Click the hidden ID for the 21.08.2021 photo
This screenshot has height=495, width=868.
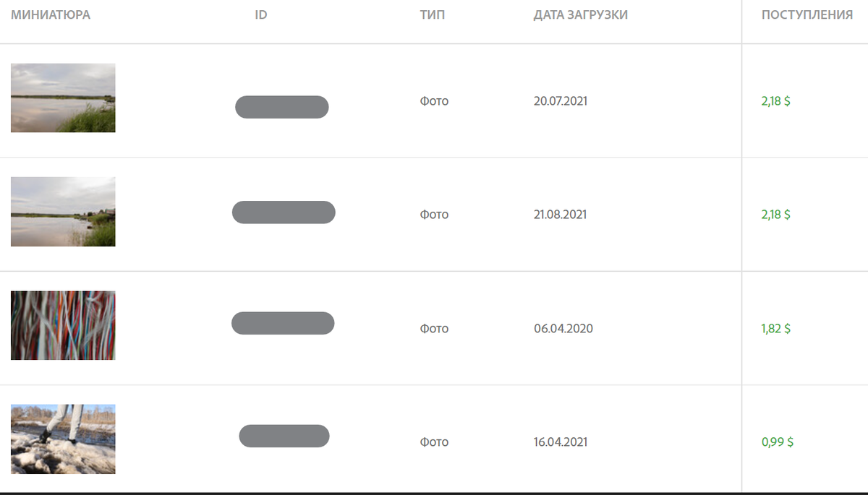(284, 212)
